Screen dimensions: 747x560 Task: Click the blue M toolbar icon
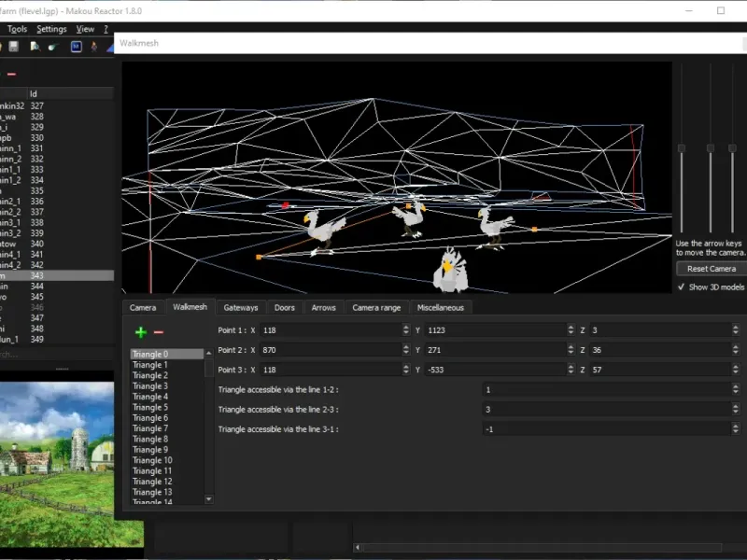pyautogui.click(x=77, y=46)
